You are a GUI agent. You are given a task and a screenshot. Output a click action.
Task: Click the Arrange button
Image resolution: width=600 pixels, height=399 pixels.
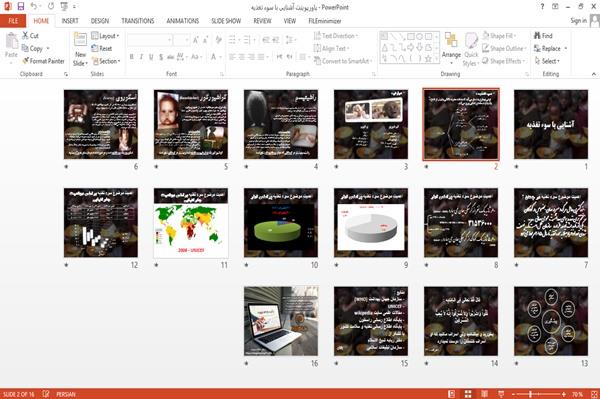[x=451, y=48]
